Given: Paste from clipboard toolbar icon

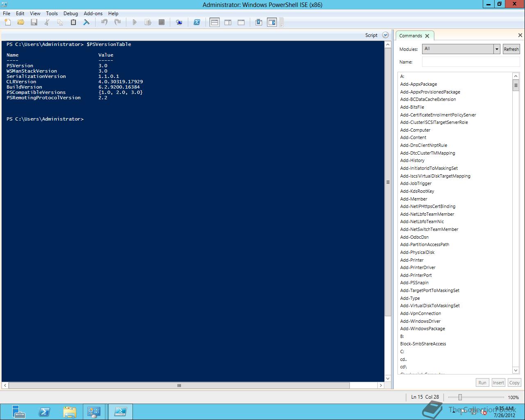Looking at the screenshot, I should click(73, 22).
